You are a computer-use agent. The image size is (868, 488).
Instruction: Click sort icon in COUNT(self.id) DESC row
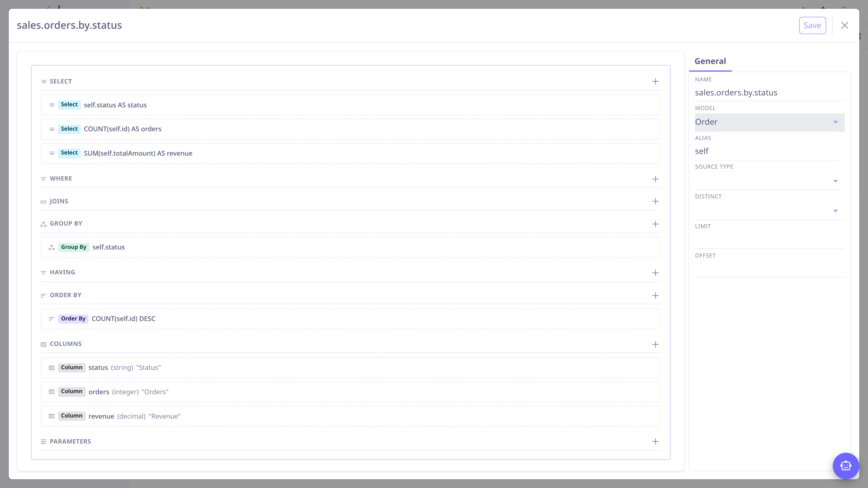[52, 319]
